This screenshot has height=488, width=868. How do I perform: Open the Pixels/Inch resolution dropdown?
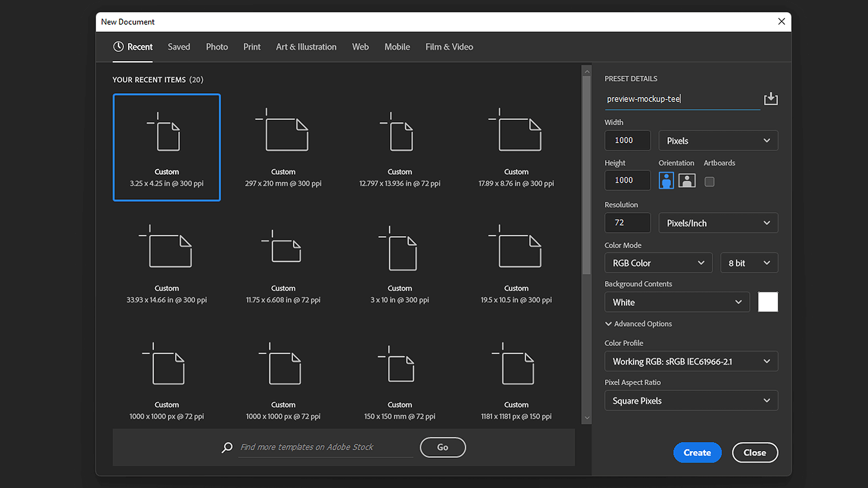pyautogui.click(x=718, y=222)
